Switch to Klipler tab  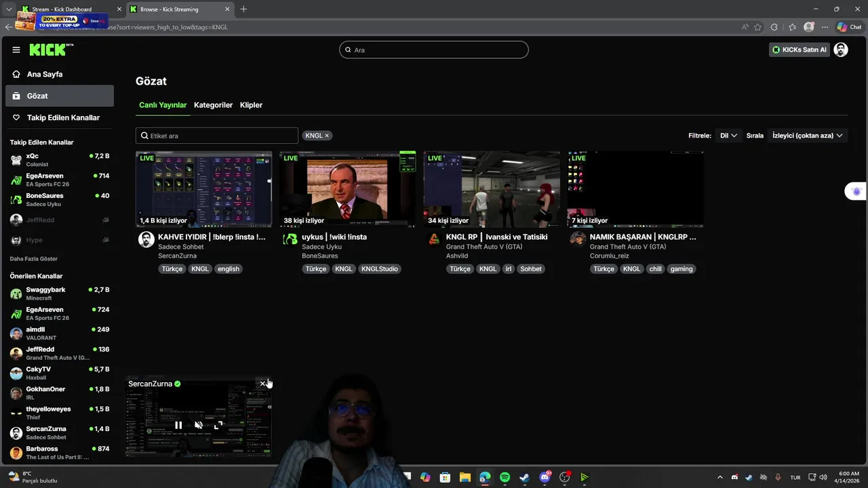(251, 105)
